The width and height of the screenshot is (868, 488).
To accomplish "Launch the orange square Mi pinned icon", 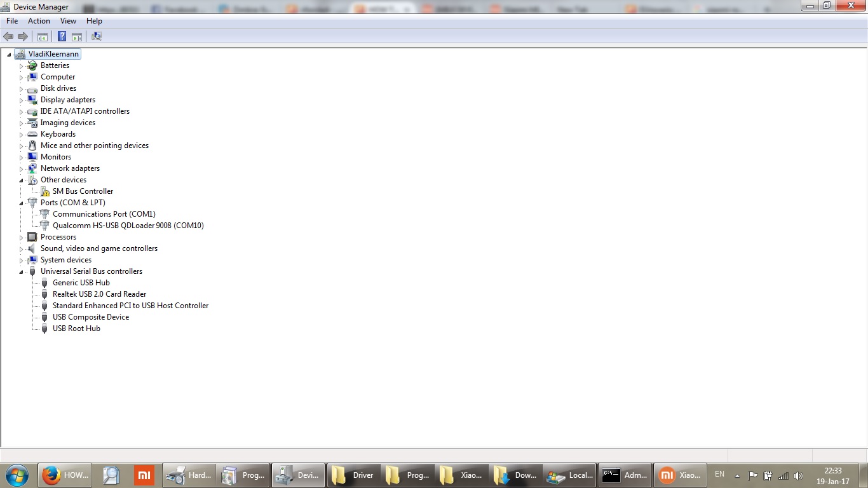I will click(x=144, y=475).
